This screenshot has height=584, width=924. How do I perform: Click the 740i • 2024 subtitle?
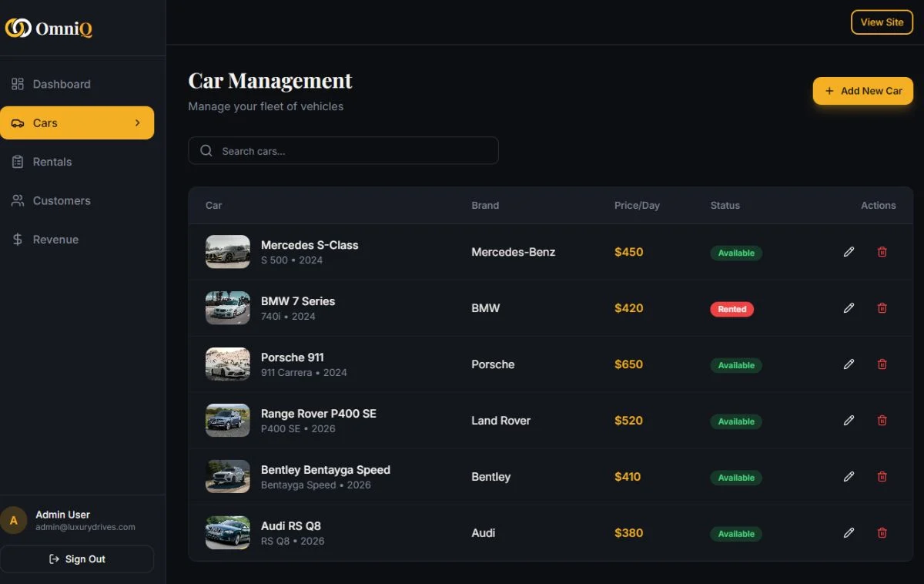click(x=288, y=317)
